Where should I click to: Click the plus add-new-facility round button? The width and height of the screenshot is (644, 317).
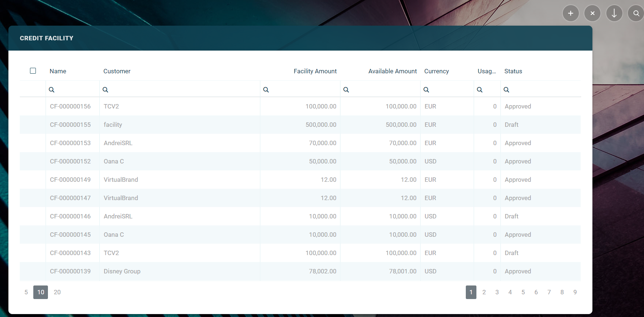570,14
